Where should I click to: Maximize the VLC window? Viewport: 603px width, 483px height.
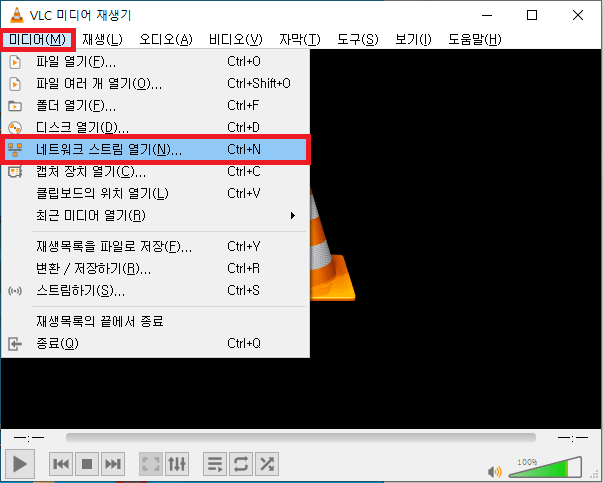(532, 15)
